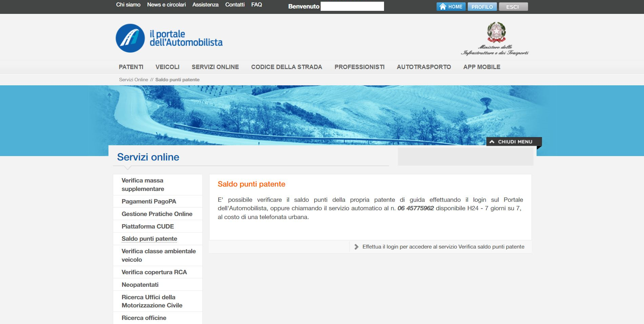The height and width of the screenshot is (324, 644).
Task: Click the Portale dell'Automobilista logo
Action: pos(169,38)
